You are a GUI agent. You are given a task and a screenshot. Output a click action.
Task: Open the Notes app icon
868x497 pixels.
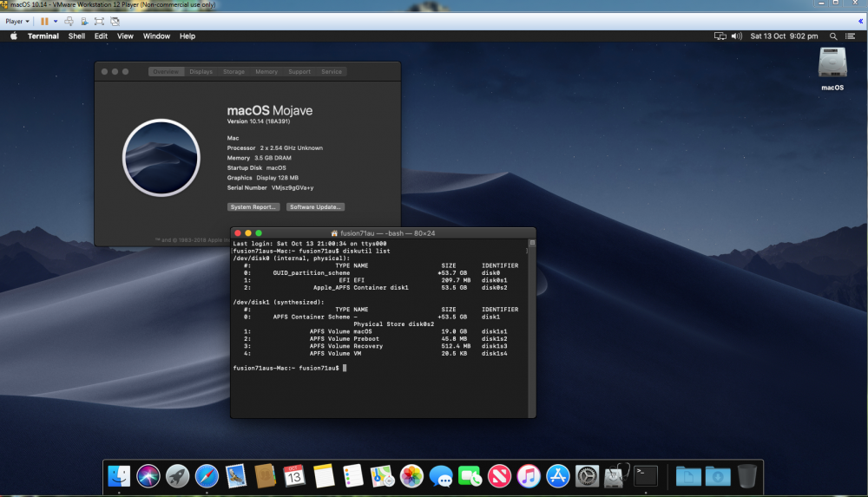tap(324, 476)
